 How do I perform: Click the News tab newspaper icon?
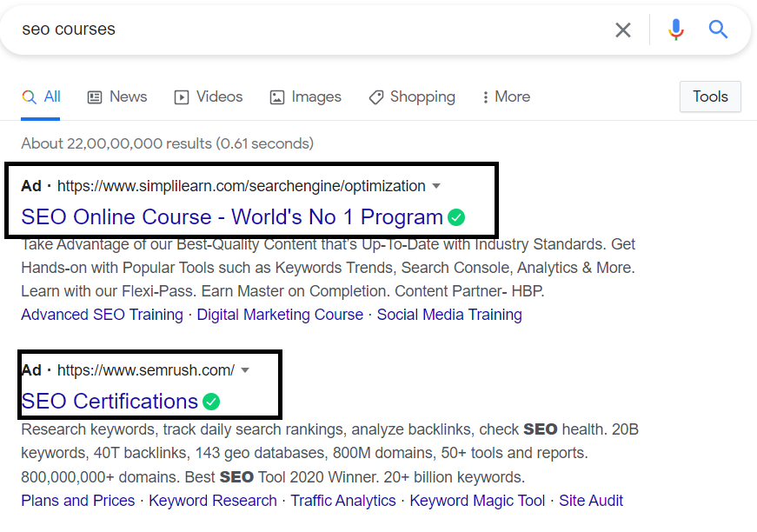pos(95,97)
